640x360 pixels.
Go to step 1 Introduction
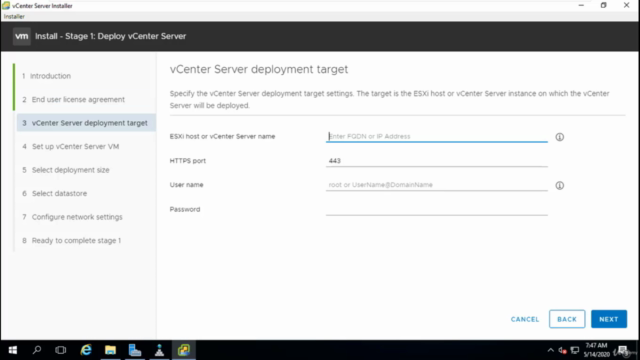46,76
